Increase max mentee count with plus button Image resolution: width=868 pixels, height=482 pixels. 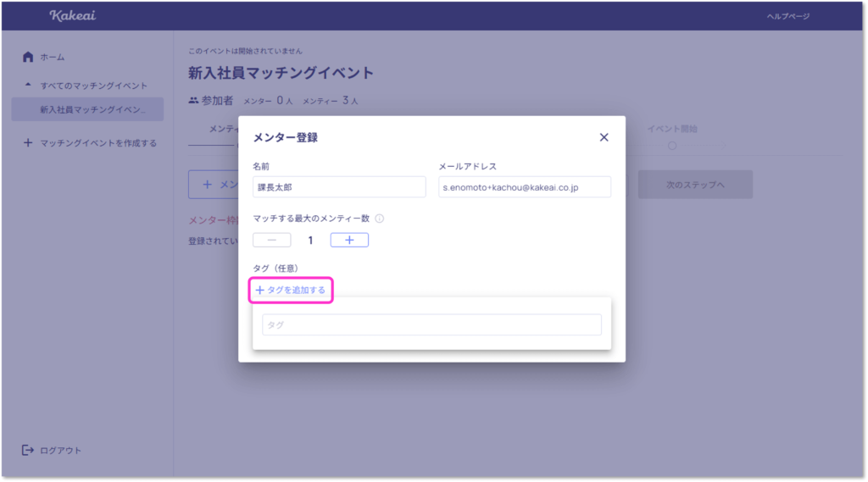(349, 240)
